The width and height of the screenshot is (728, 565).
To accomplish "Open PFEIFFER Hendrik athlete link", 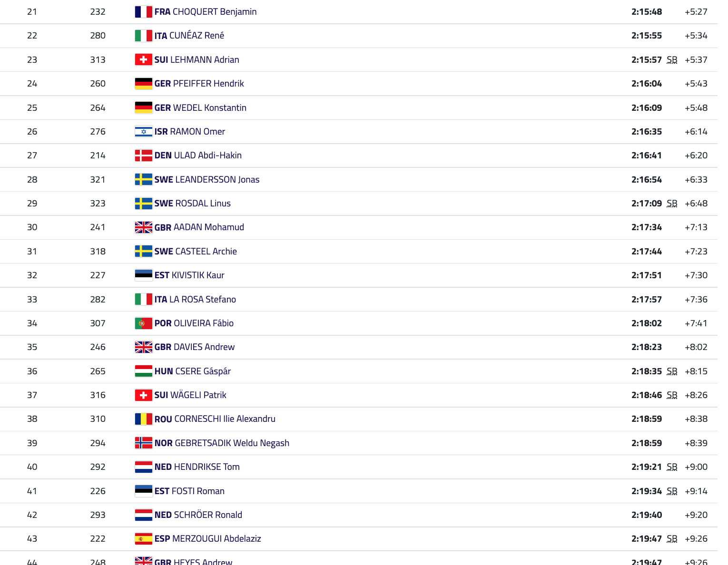I will tap(208, 84).
